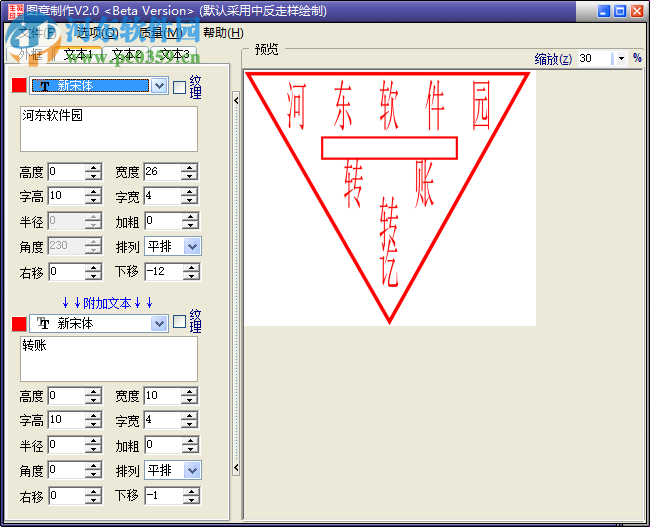Open the 质量(M) menu
Screen dimensions: 650x527
click(x=161, y=33)
